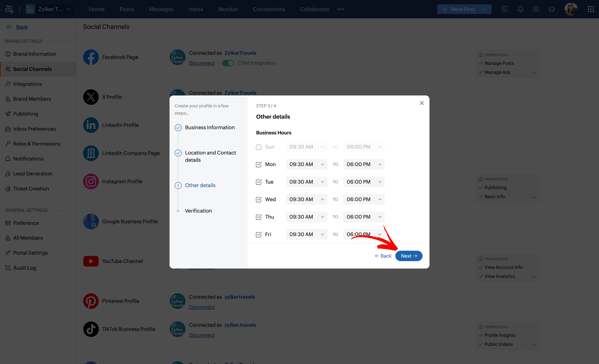This screenshot has height=364, width=599.
Task: Click the announcements megaphone icon
Action: [x=552, y=9]
